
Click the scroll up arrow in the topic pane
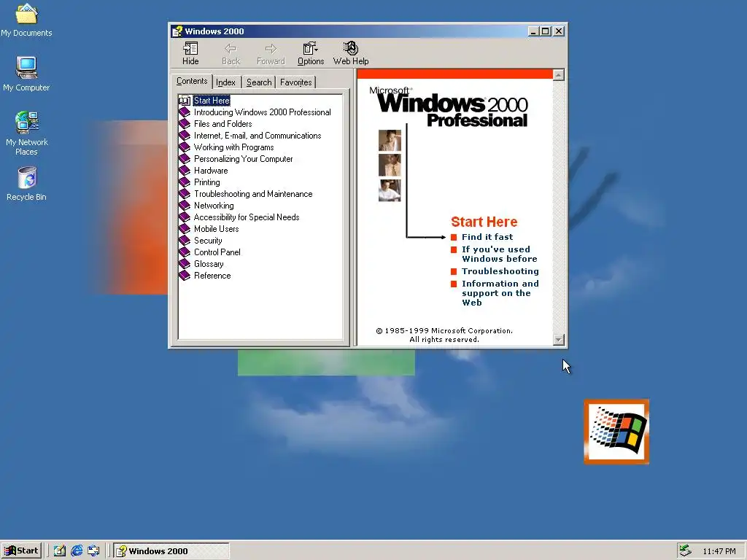pos(559,75)
